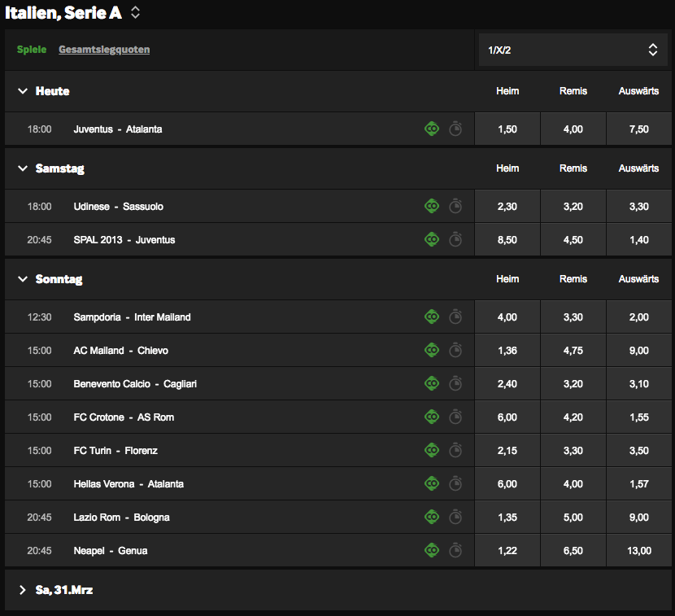Click stopwatch icon for Lazio Rom - Bologna

click(455, 517)
